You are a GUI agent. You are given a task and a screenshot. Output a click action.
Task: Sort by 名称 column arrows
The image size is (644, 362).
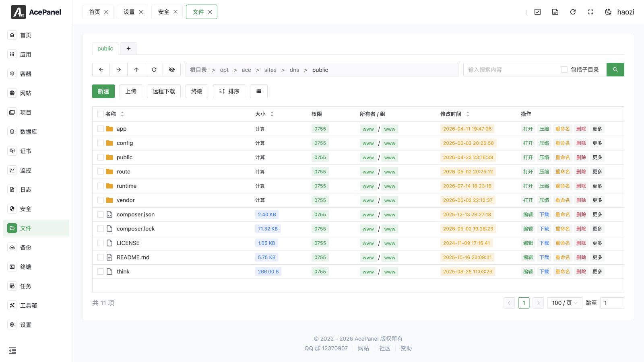click(122, 114)
